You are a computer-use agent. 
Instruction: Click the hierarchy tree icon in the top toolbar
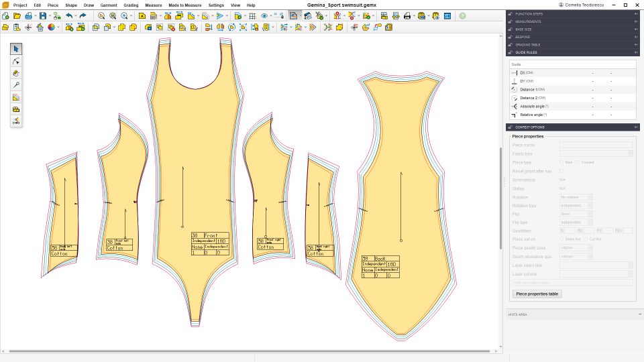(57, 16)
